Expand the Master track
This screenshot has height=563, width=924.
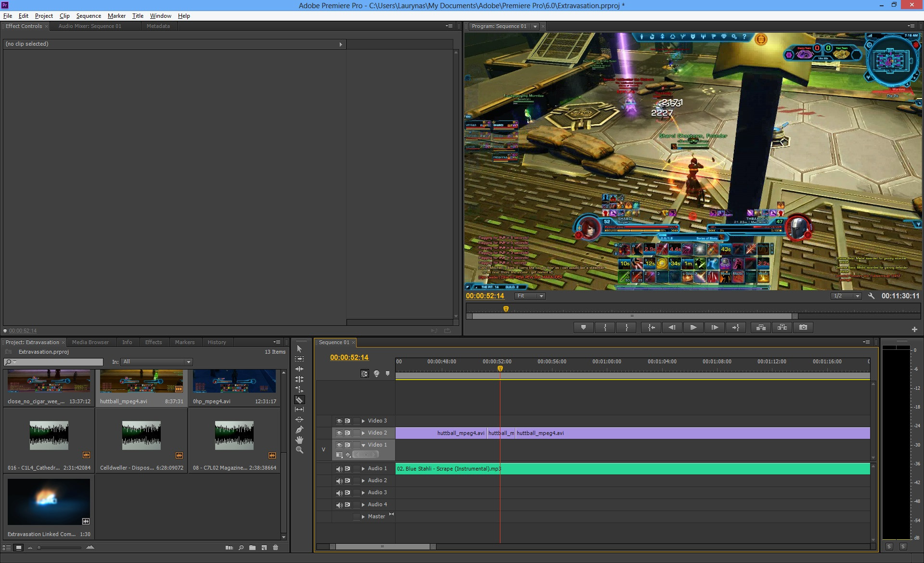pos(363,517)
